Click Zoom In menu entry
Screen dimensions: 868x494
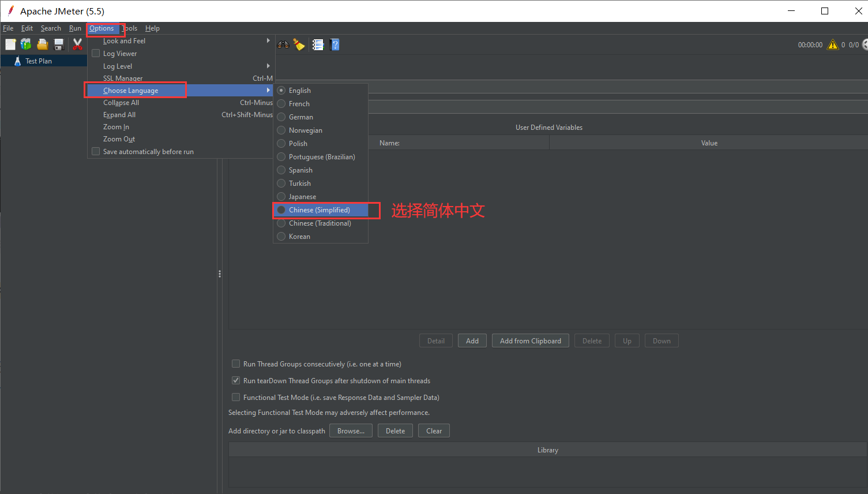pos(180,127)
